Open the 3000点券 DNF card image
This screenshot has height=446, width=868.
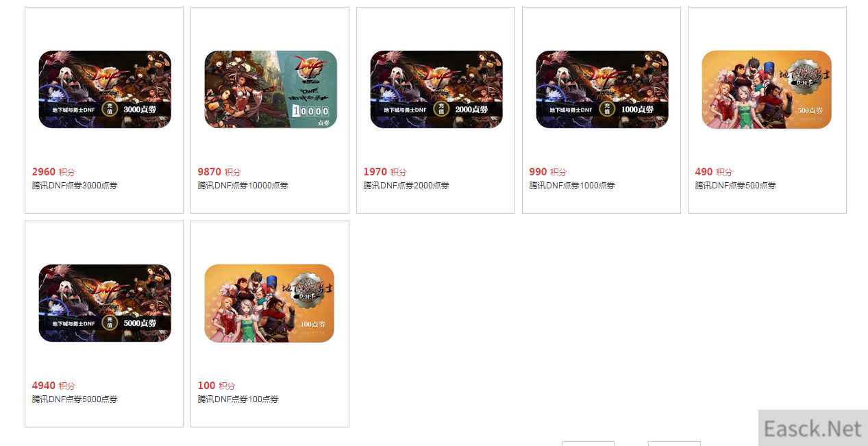click(105, 89)
